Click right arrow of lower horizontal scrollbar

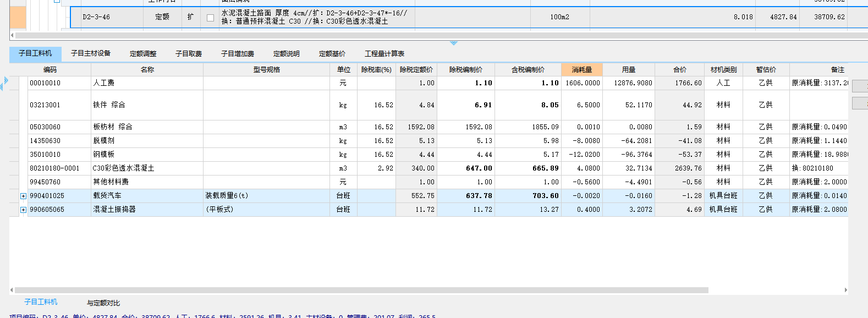click(x=845, y=290)
